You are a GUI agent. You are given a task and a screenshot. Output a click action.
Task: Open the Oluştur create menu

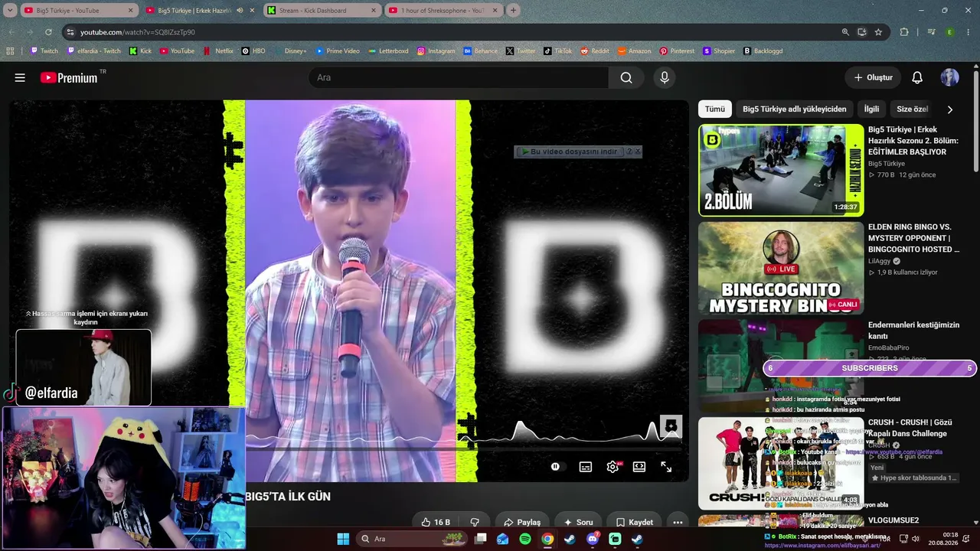(x=874, y=77)
